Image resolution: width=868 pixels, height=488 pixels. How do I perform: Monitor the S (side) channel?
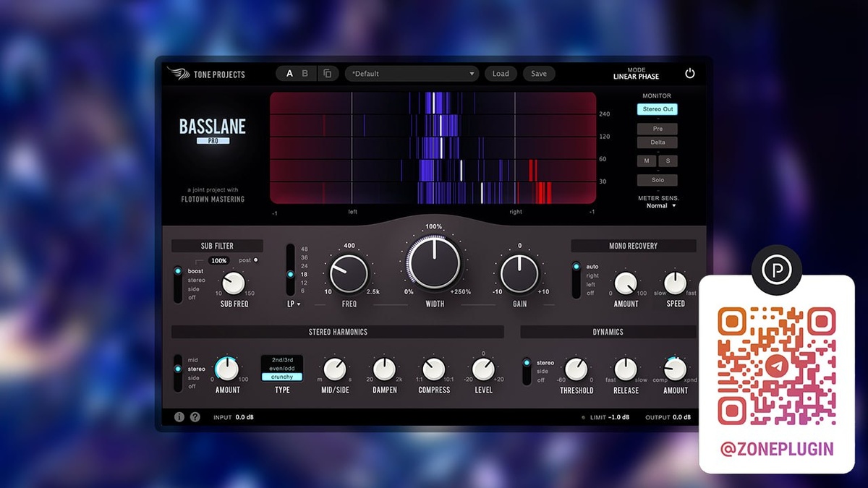[668, 160]
